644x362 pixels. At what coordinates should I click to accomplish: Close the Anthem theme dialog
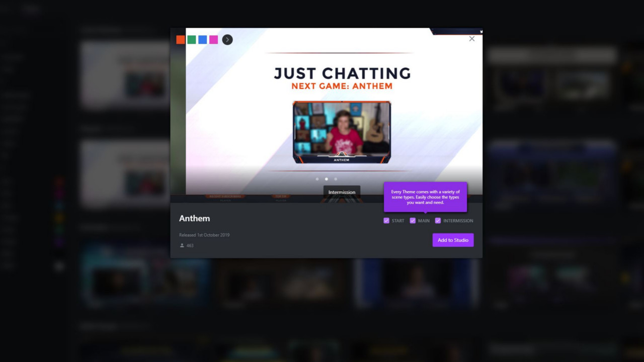472,39
